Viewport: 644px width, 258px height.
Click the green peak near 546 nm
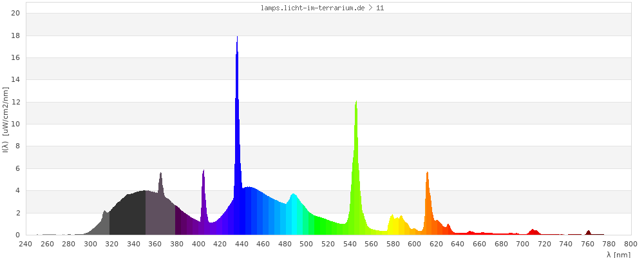[356, 168]
